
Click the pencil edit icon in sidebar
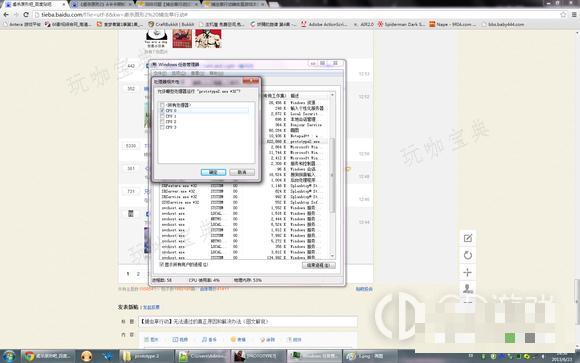pos(468,238)
